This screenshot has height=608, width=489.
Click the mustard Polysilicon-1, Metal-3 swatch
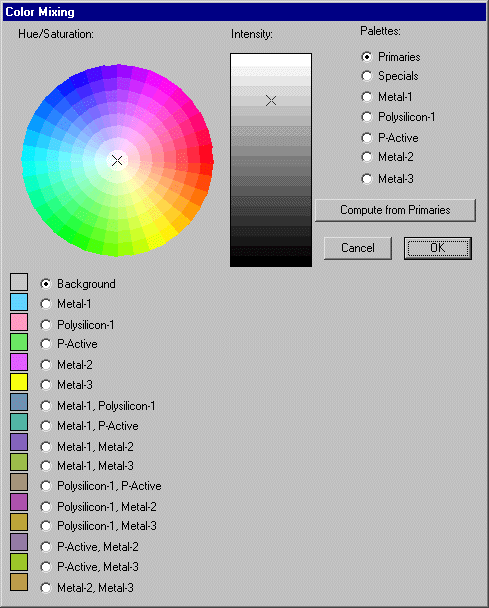tap(19, 522)
